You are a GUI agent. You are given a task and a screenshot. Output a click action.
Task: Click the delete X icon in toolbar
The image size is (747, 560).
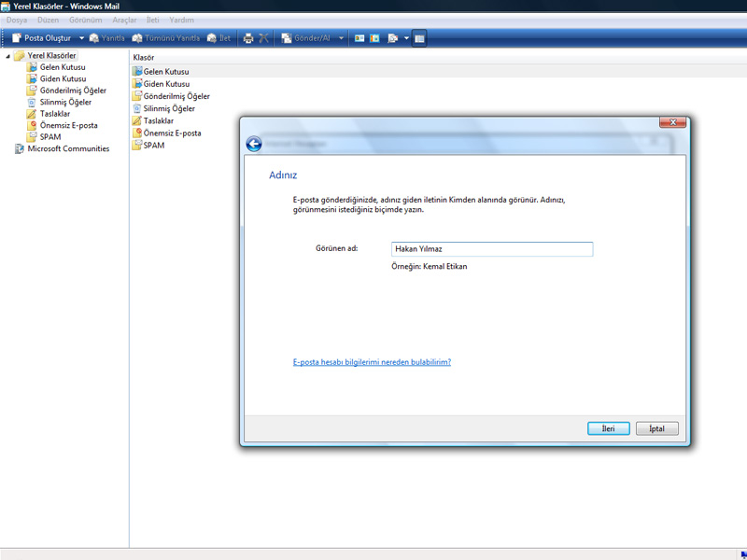coord(263,38)
